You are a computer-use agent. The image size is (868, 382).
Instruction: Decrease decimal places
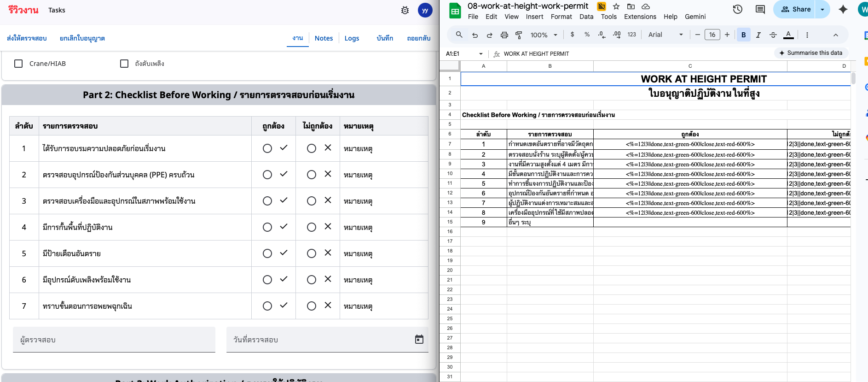602,35
